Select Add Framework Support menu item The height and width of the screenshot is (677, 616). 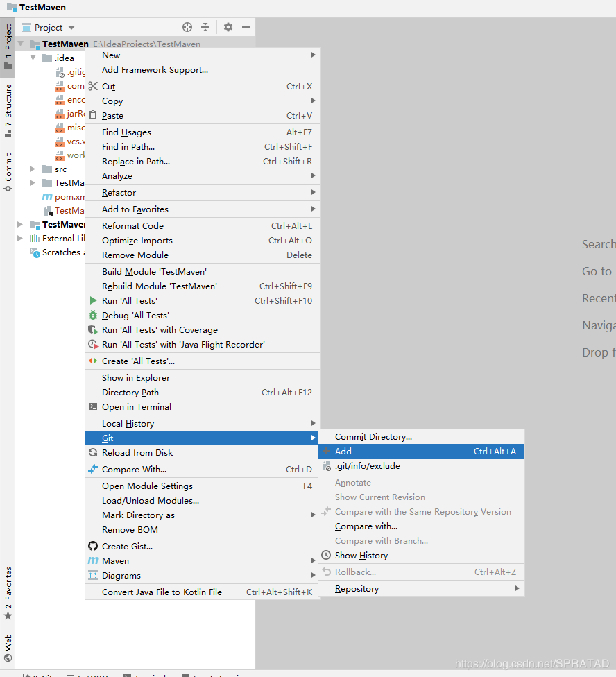[x=203, y=70]
